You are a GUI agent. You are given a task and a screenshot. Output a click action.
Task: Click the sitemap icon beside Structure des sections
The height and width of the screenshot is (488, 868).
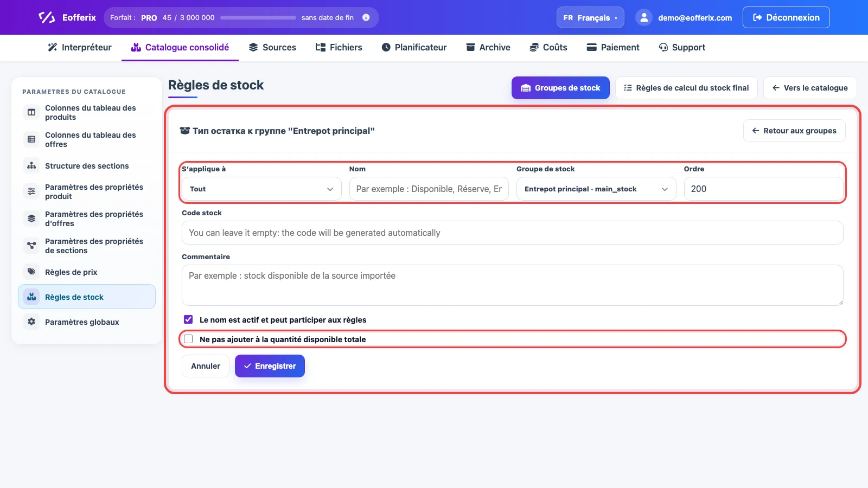click(x=31, y=166)
